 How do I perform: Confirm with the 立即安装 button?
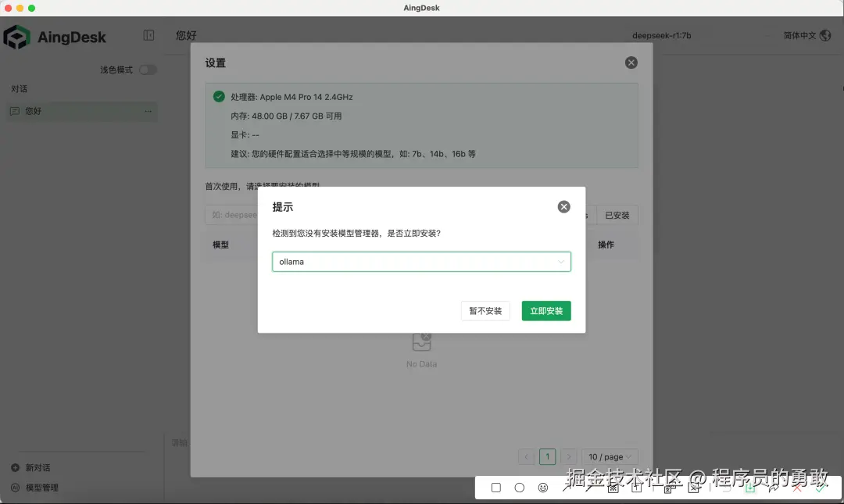[x=545, y=311]
